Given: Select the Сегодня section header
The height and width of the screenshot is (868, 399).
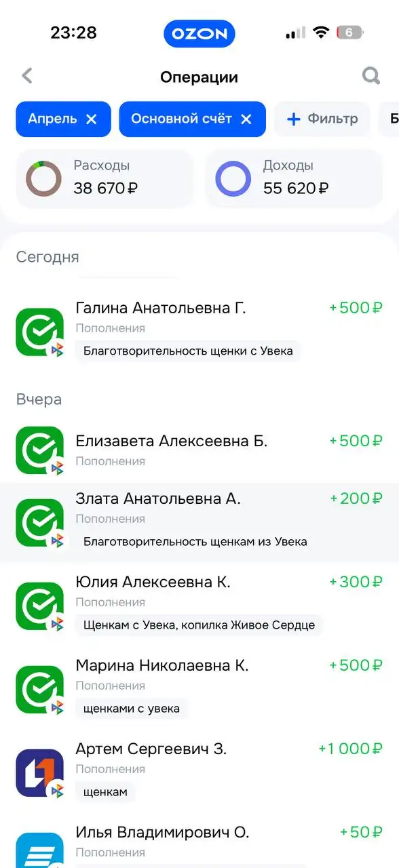Looking at the screenshot, I should (47, 257).
